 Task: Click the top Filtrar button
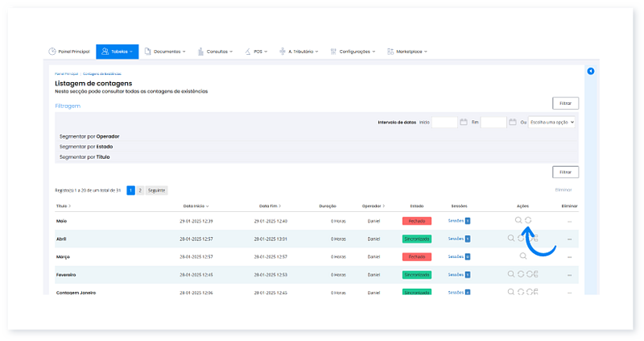(x=565, y=103)
